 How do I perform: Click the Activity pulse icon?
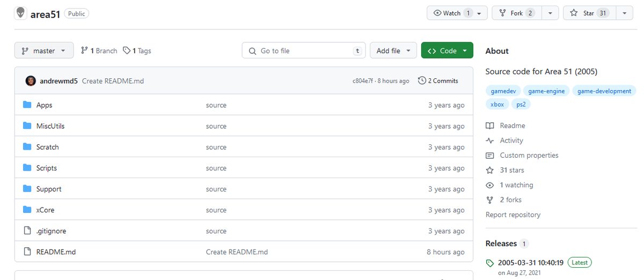pos(489,141)
